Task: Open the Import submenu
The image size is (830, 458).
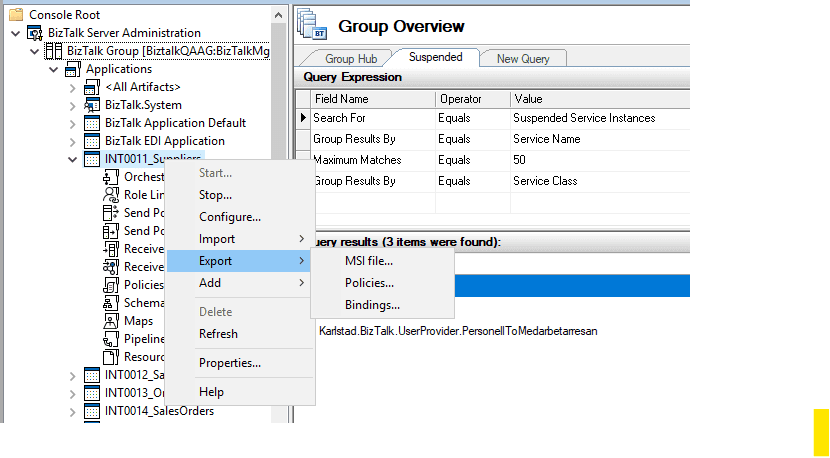Action: coord(240,239)
